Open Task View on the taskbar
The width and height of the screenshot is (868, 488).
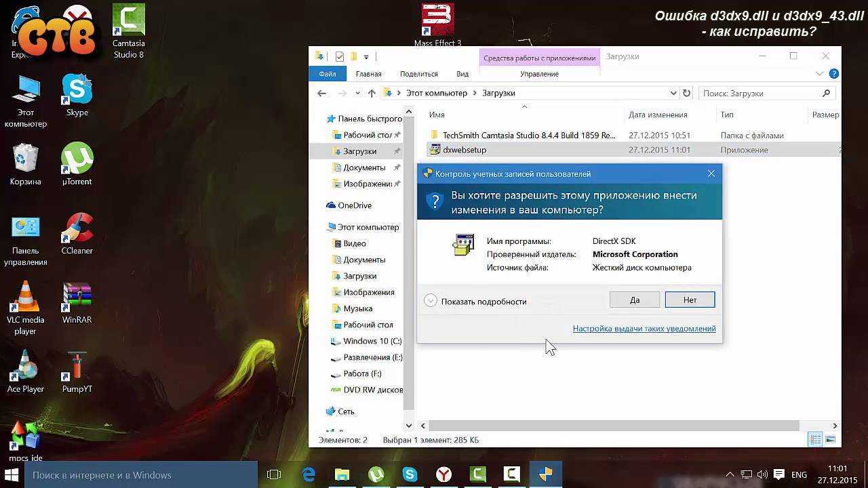click(x=274, y=475)
